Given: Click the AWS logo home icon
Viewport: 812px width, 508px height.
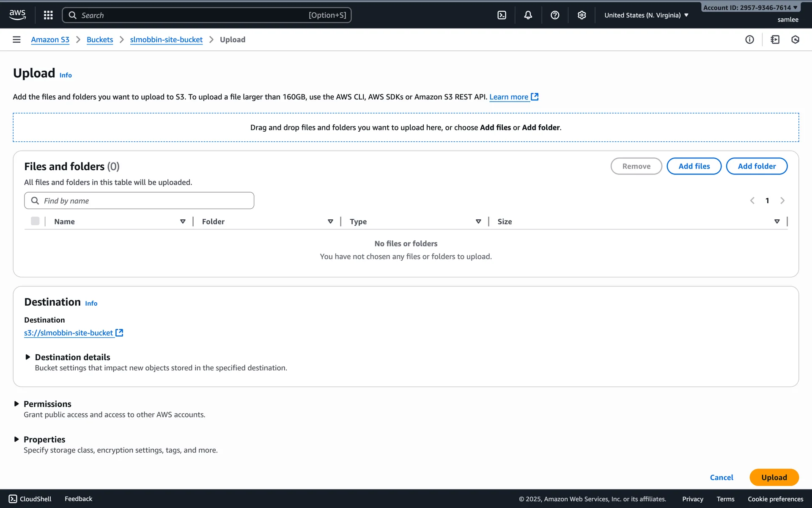Looking at the screenshot, I should pyautogui.click(x=17, y=15).
